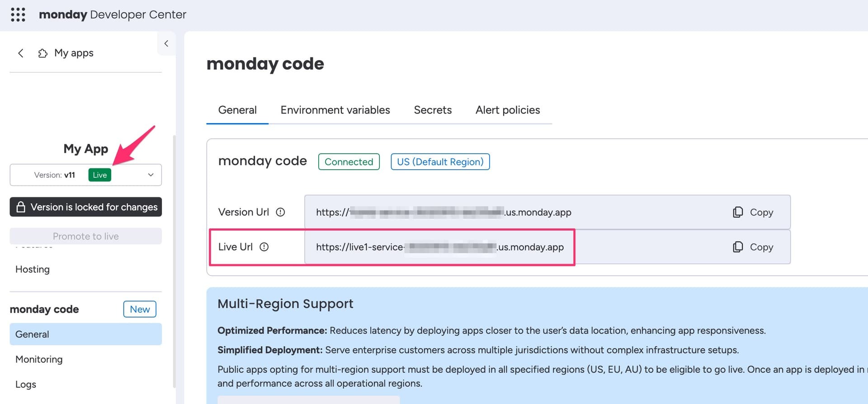Expand the Version v11 dropdown
Screen dimensions: 868x404
click(86, 175)
